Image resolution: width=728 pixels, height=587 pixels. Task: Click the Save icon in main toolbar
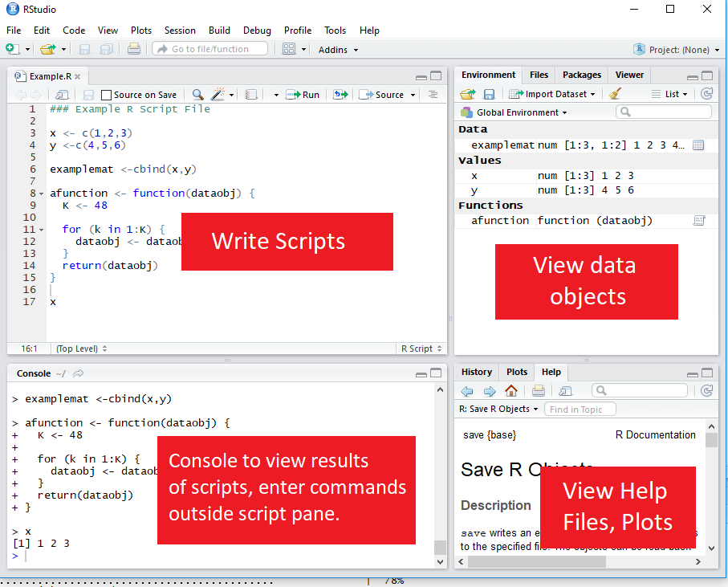coord(84,49)
